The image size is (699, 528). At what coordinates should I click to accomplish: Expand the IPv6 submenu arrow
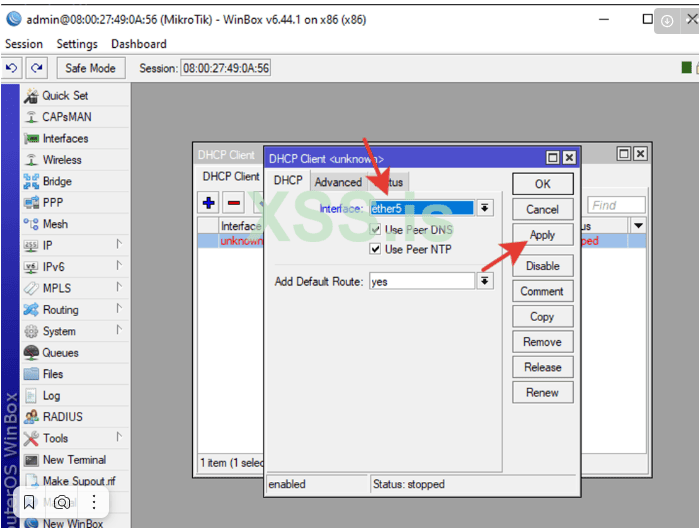pyautogui.click(x=119, y=266)
